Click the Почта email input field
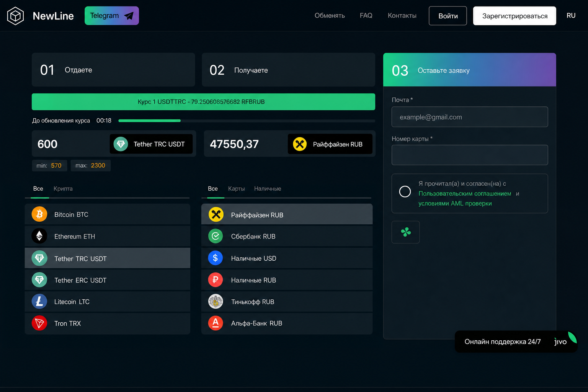The height and width of the screenshot is (392, 588). pyautogui.click(x=470, y=117)
